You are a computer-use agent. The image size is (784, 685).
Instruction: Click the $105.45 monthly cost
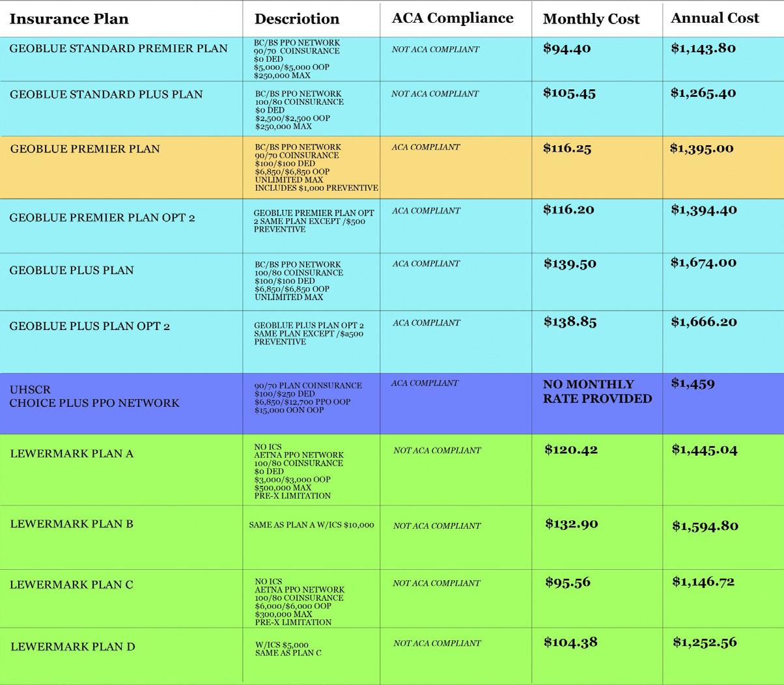(570, 93)
